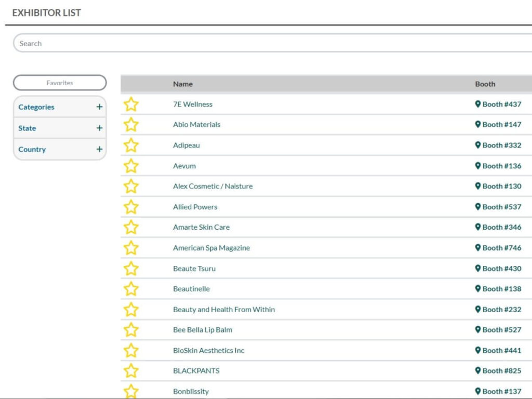Image resolution: width=532 pixels, height=399 pixels.
Task: Click the Booth #437 text
Action: pyautogui.click(x=502, y=104)
